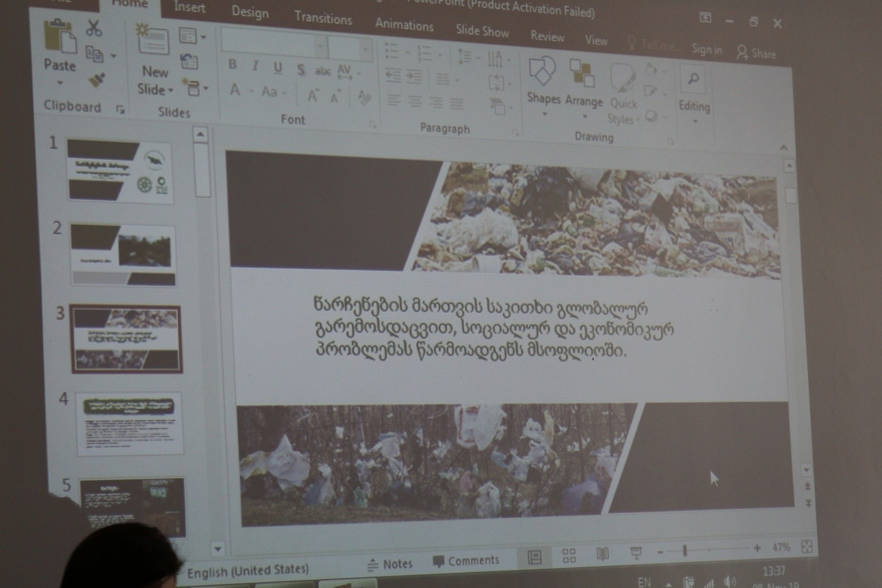This screenshot has width=882, height=588.
Task: Increase the list indent level
Action: [414, 76]
